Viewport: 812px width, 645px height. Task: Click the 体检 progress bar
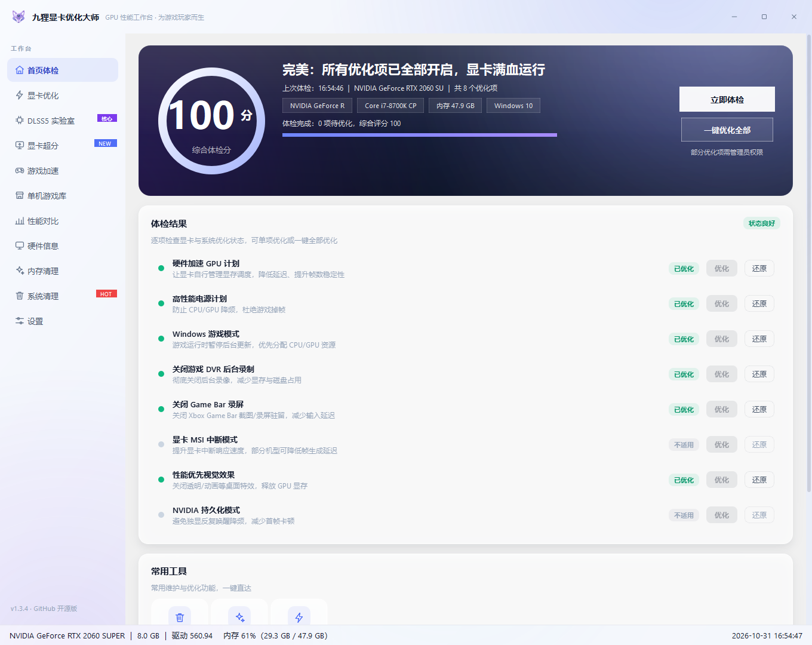point(420,135)
